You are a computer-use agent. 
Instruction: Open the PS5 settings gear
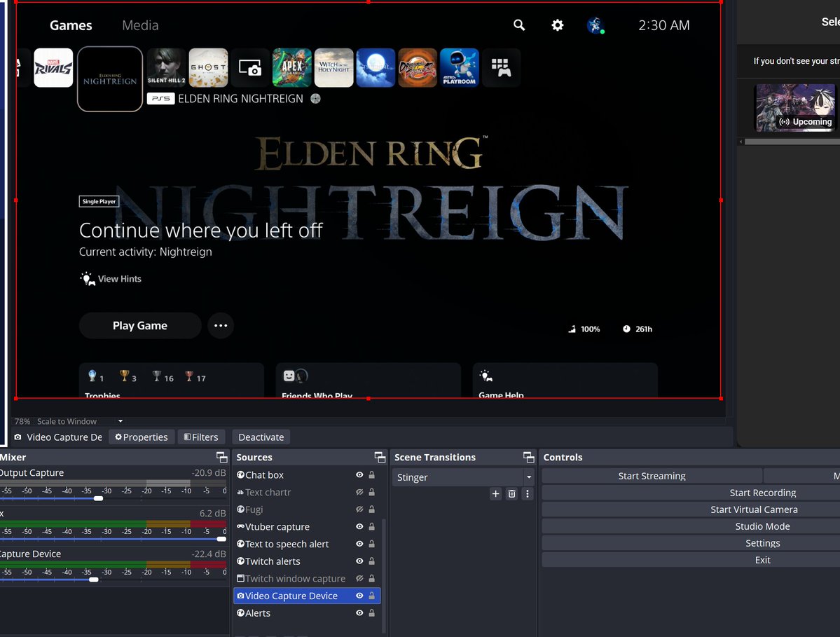click(557, 25)
